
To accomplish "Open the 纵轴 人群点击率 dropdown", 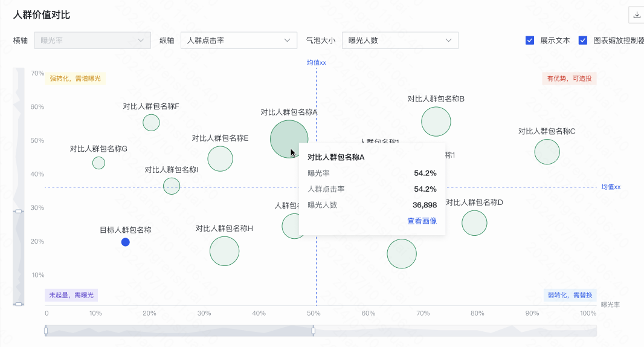I will (239, 41).
